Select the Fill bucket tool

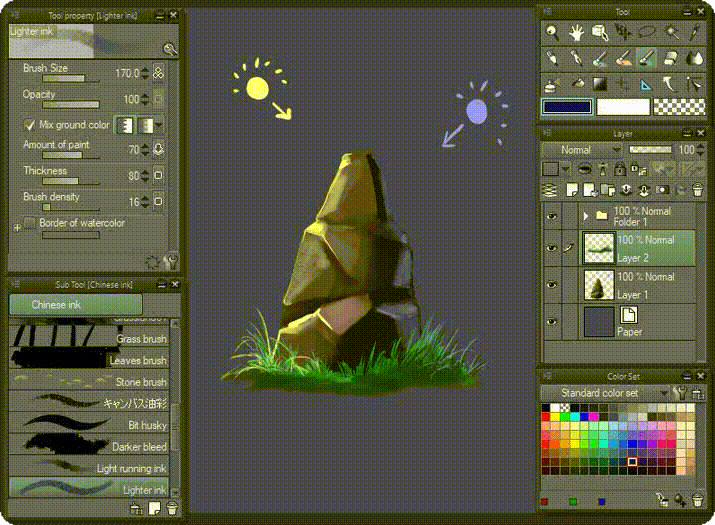pyautogui.click(x=576, y=84)
